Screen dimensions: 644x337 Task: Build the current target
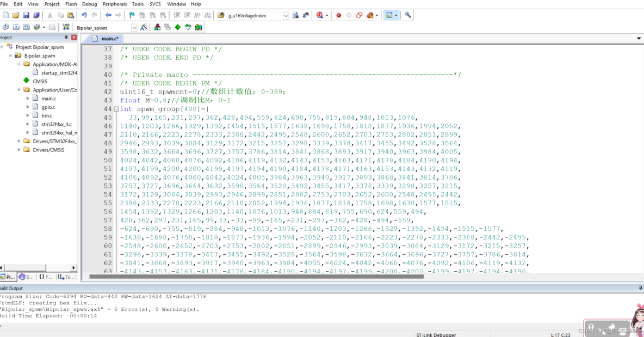point(17,26)
